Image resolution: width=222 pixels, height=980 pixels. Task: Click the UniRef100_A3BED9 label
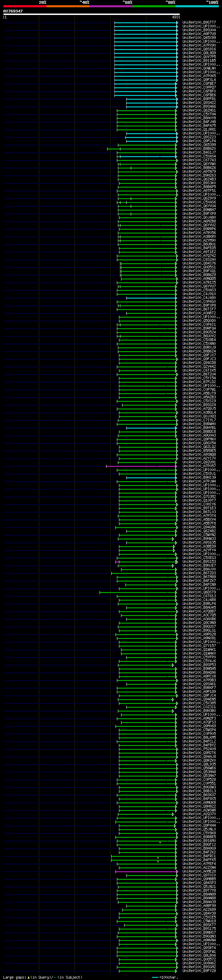[199, 546]
